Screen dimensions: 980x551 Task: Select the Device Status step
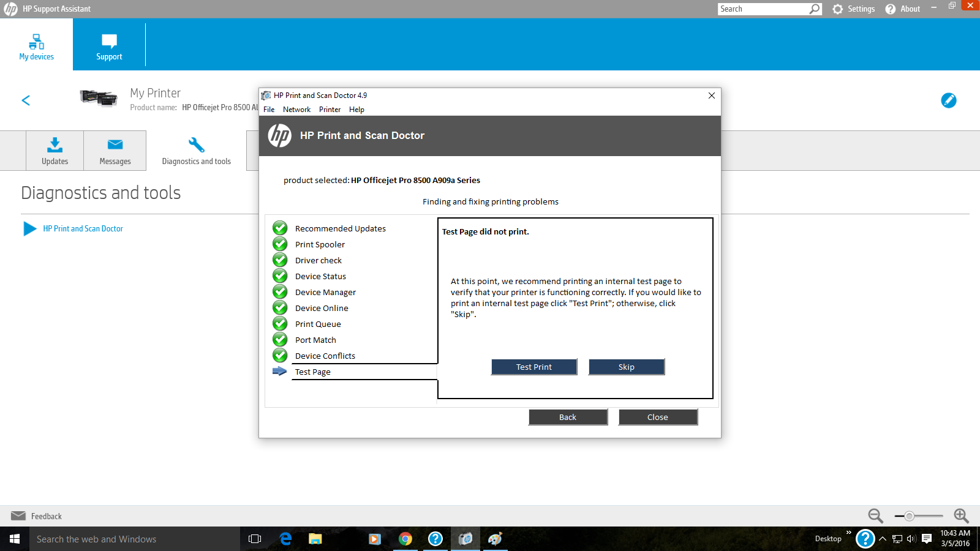pyautogui.click(x=320, y=276)
